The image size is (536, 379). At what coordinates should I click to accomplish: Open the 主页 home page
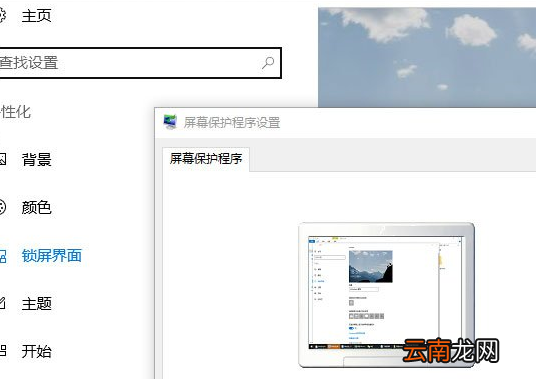tap(36, 16)
